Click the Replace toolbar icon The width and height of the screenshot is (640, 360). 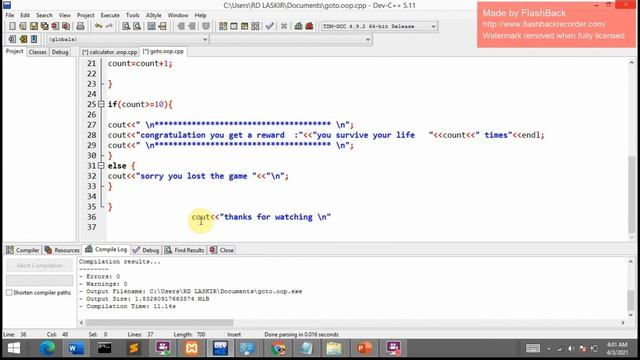137,26
